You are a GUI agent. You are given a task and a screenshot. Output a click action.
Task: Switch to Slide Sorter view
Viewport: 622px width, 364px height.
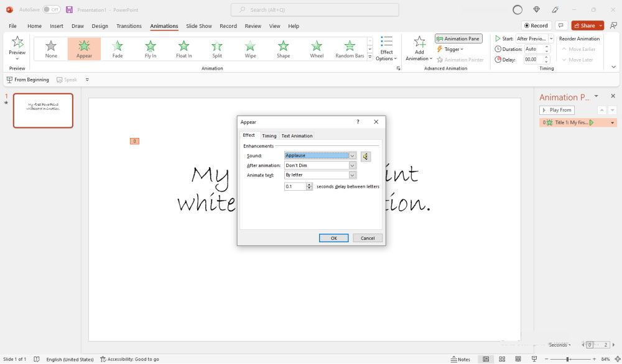502,359
